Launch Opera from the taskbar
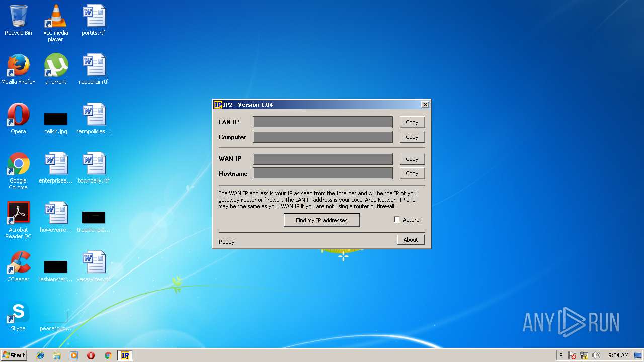Viewport: 644px width, 362px height. pos(91,355)
